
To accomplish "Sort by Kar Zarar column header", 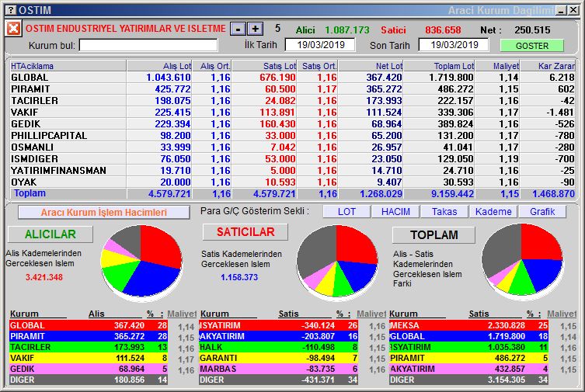I will pyautogui.click(x=548, y=66).
